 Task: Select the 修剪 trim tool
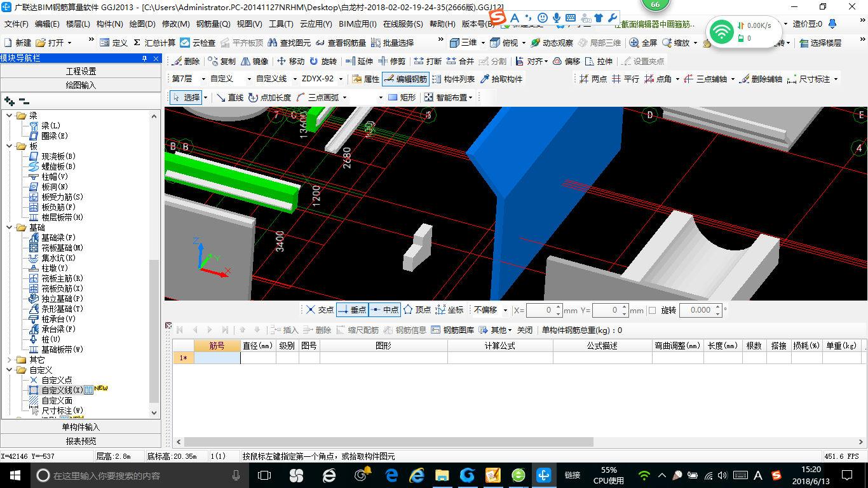pos(391,62)
